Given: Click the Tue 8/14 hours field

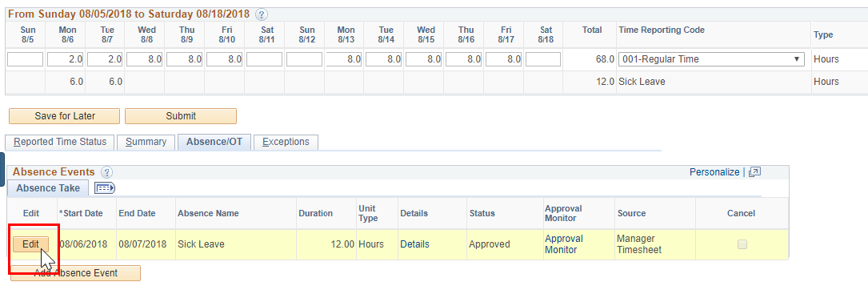Looking at the screenshot, I should (x=384, y=58).
